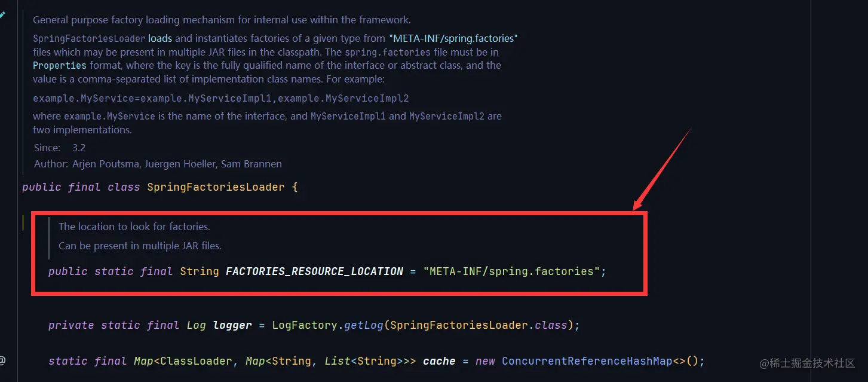Click the SpringFactoriesLoader class name declaration
This screenshot has width=868, height=382.
coord(216,187)
